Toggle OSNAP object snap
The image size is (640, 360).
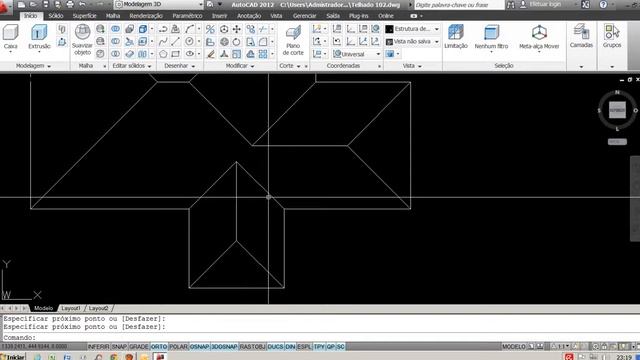coord(200,347)
